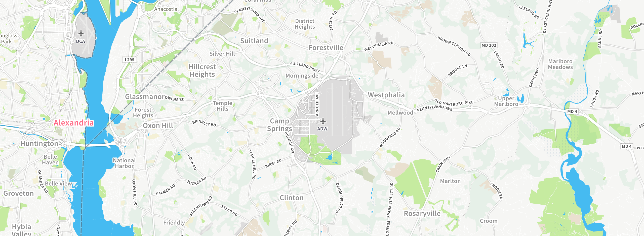Screen dimensions: 644x236
Task: Click the MD 4 shield near Sands Rd
Action: (572, 111)
